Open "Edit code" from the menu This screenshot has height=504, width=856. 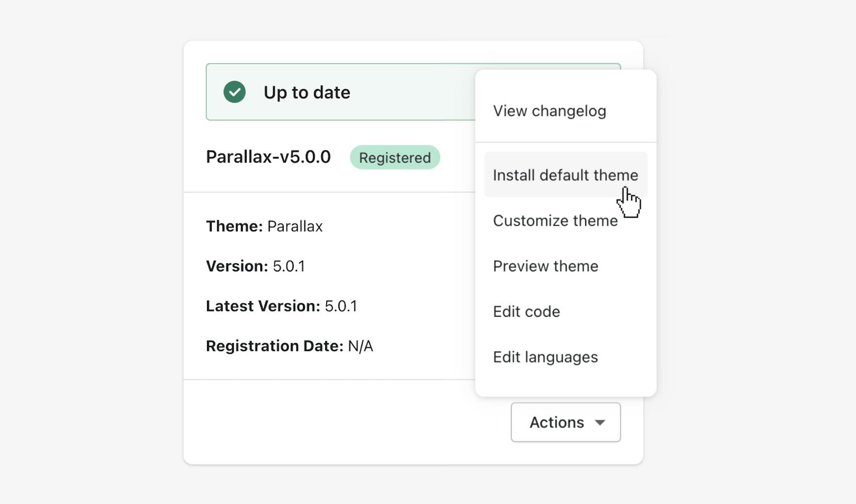(526, 312)
